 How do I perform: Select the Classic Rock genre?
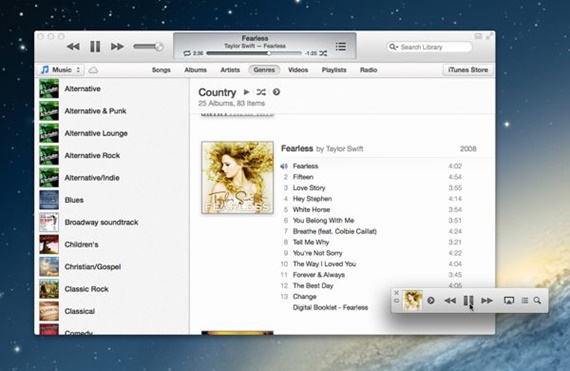112,289
